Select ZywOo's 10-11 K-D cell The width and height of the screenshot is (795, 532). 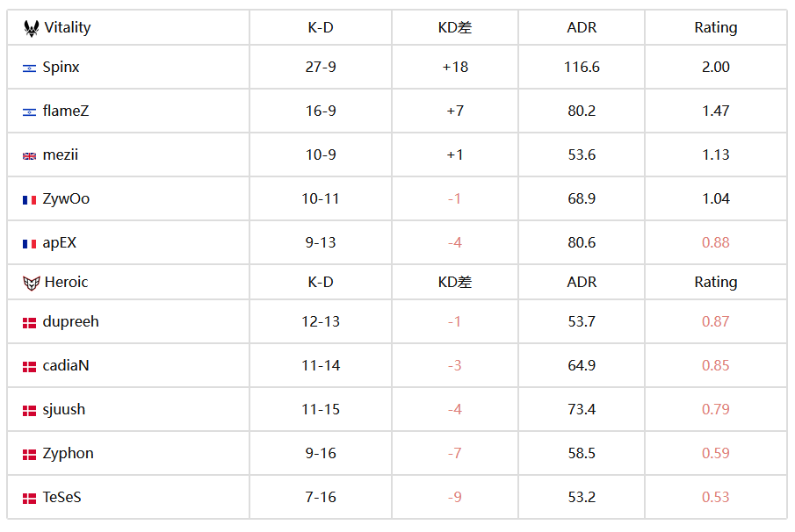tap(321, 198)
